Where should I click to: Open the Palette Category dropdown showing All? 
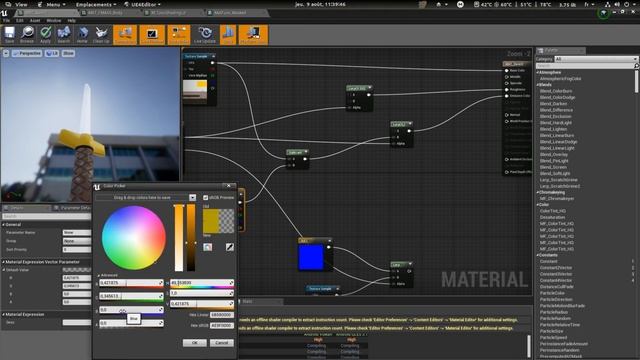tap(596, 59)
